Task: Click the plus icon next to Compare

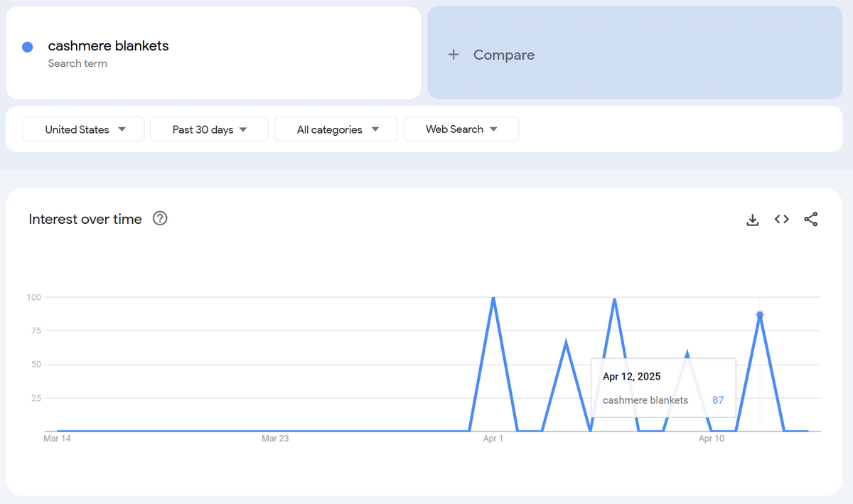Action: tap(454, 54)
